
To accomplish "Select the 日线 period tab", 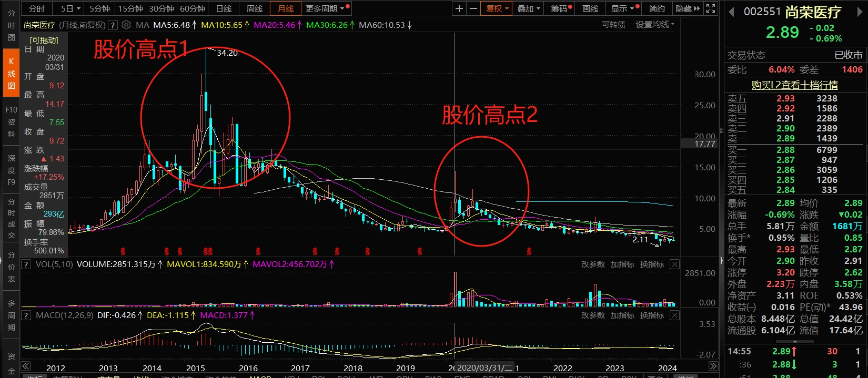I will (x=224, y=8).
